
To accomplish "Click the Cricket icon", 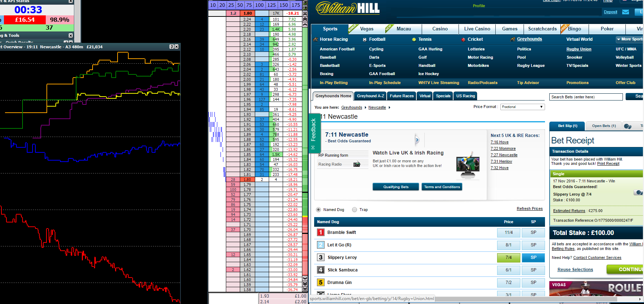I will [463, 39].
